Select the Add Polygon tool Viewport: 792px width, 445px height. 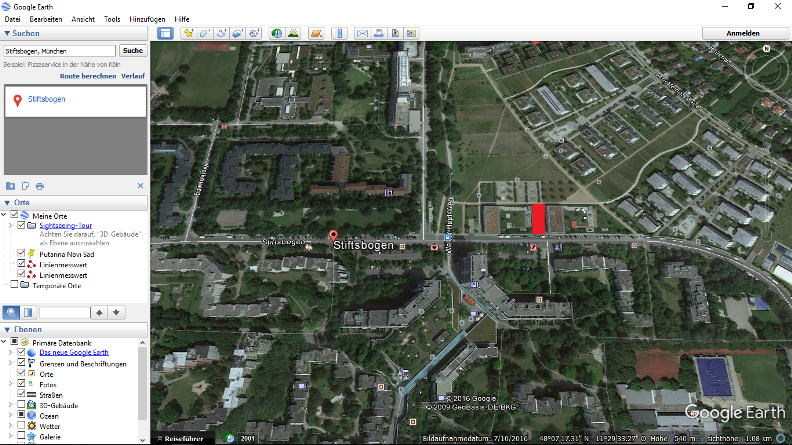click(x=203, y=33)
